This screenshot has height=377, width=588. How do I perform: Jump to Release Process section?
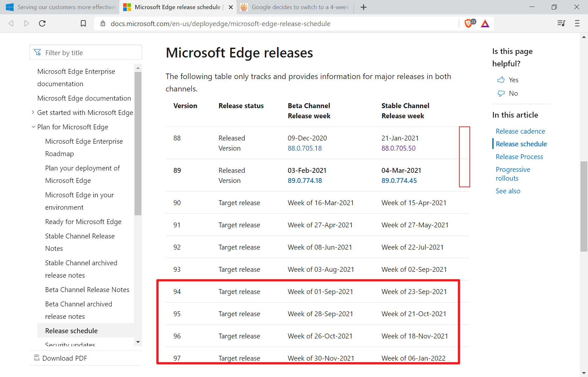pos(519,157)
